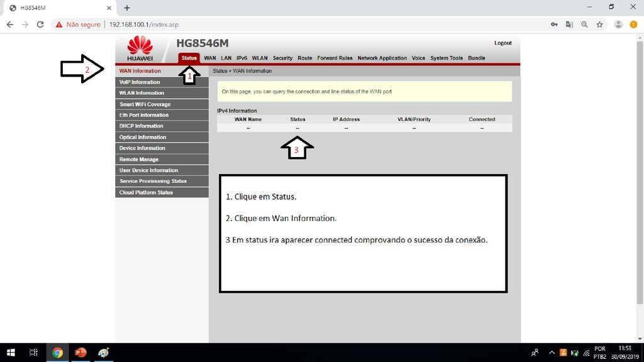This screenshot has width=644, height=362.
Task: Click the browser forward arrow
Action: point(25,25)
